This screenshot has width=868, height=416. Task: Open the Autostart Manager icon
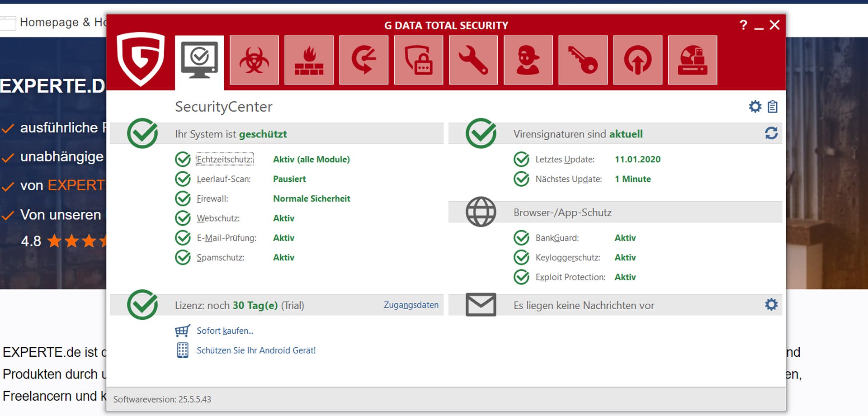point(637,59)
